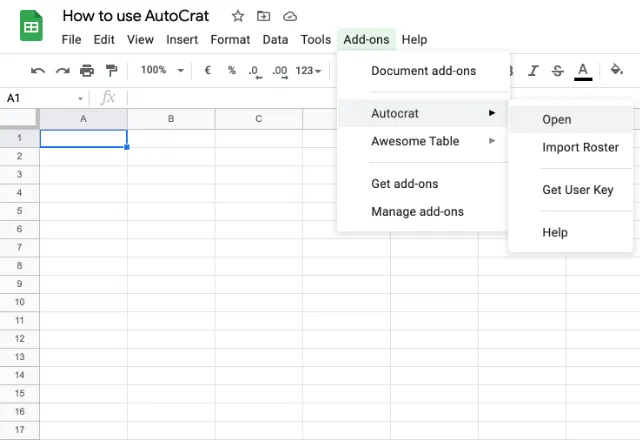Select the paint format tool
Image resolution: width=640 pixels, height=440 pixels.
[x=111, y=71]
